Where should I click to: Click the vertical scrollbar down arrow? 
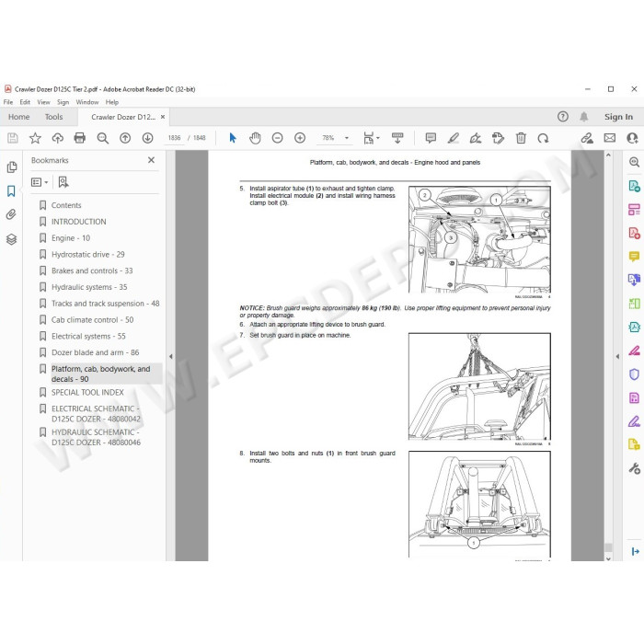pos(608,558)
